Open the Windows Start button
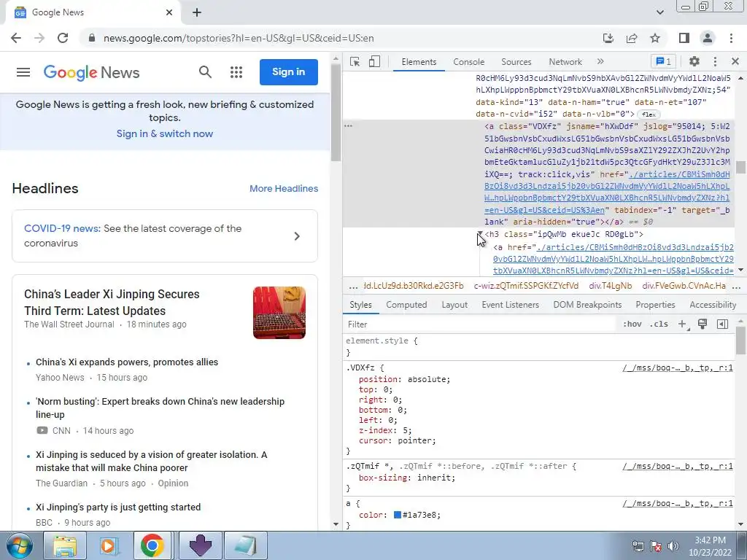Image resolution: width=747 pixels, height=560 pixels. coord(20,545)
